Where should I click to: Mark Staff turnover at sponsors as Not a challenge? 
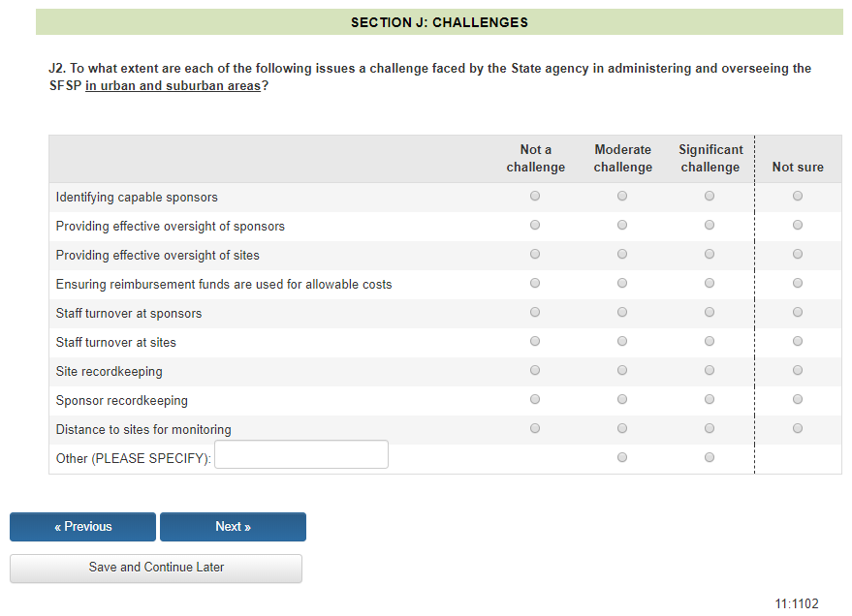tap(535, 312)
